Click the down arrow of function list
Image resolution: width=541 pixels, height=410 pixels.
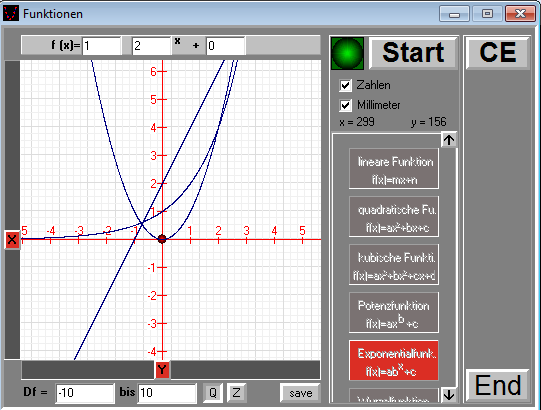[449, 394]
